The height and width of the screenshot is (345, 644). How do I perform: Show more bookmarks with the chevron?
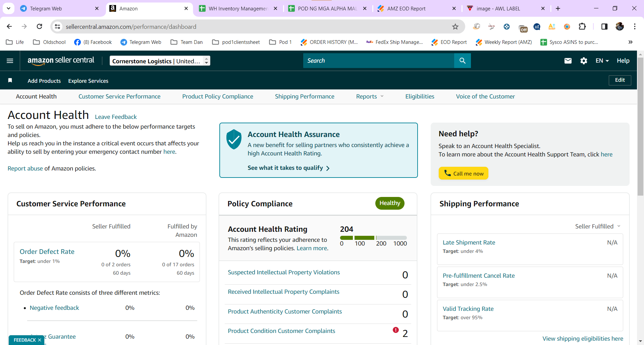click(631, 42)
